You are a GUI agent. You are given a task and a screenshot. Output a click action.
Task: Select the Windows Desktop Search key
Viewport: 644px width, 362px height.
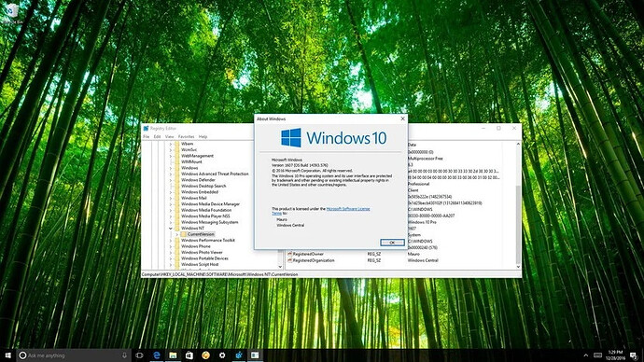pos(203,186)
